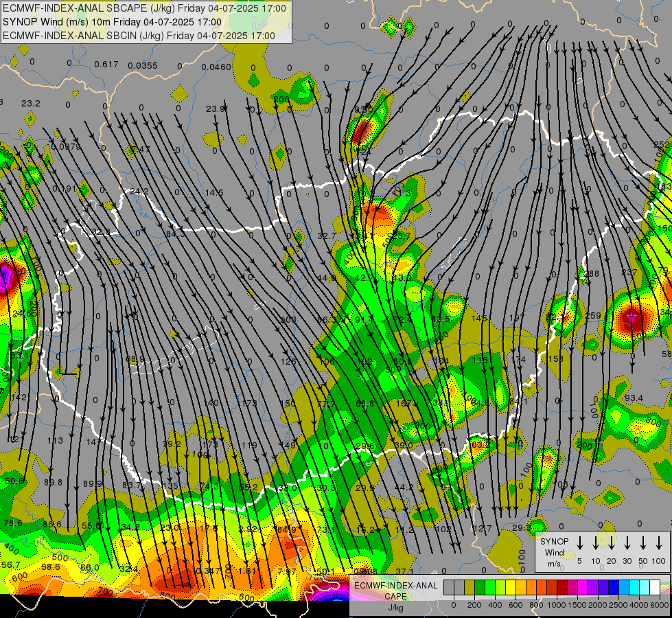Click the 37.1 value on the map

pos(404,571)
